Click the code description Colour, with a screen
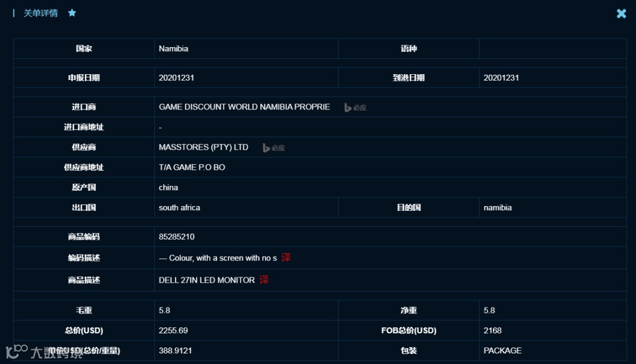This screenshot has width=636, height=364. coord(218,258)
